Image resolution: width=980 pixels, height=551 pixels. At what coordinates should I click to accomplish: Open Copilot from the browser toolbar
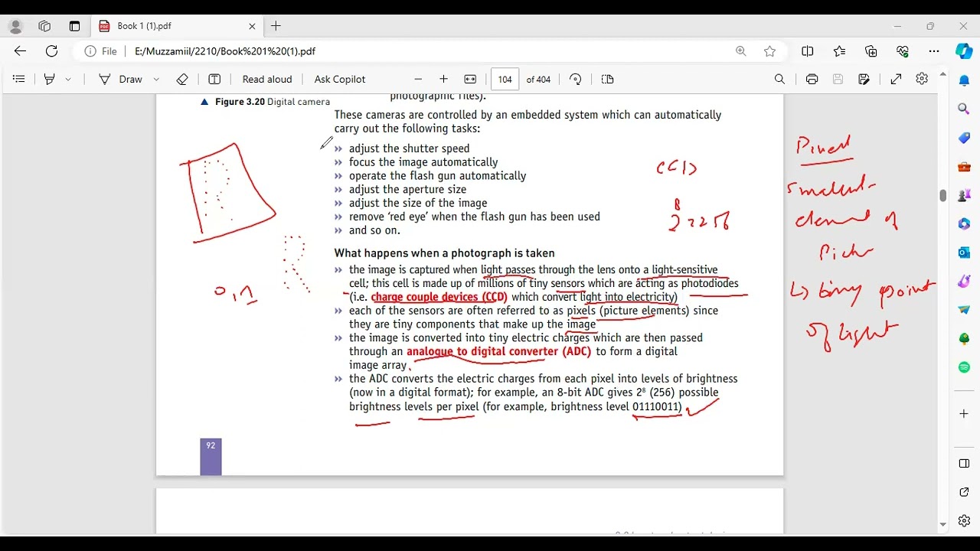pos(964,51)
